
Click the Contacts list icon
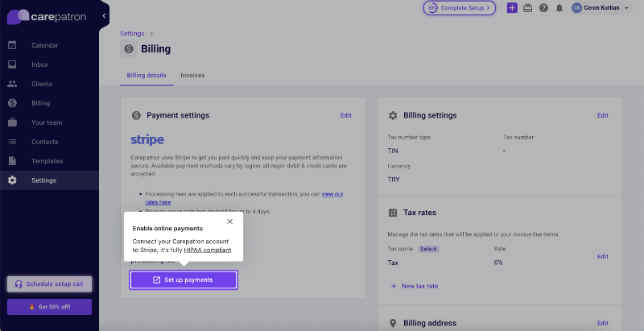12,142
